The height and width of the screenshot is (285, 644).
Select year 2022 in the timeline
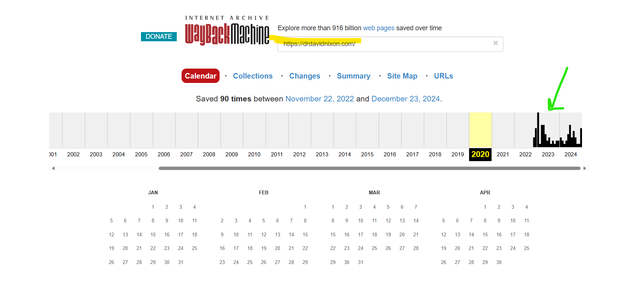[x=526, y=154]
